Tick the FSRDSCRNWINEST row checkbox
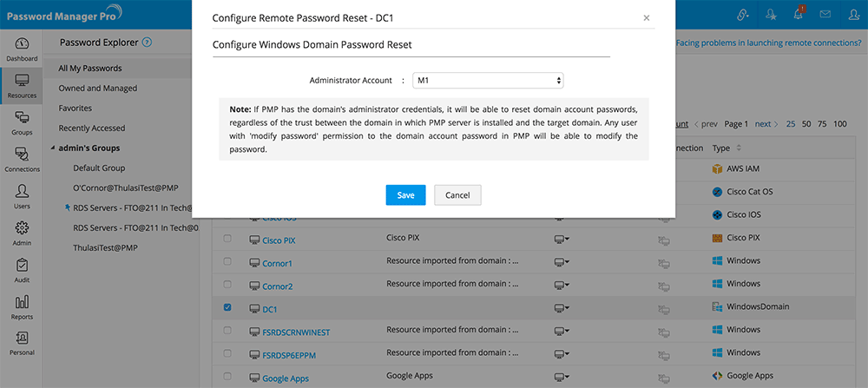 click(x=227, y=330)
